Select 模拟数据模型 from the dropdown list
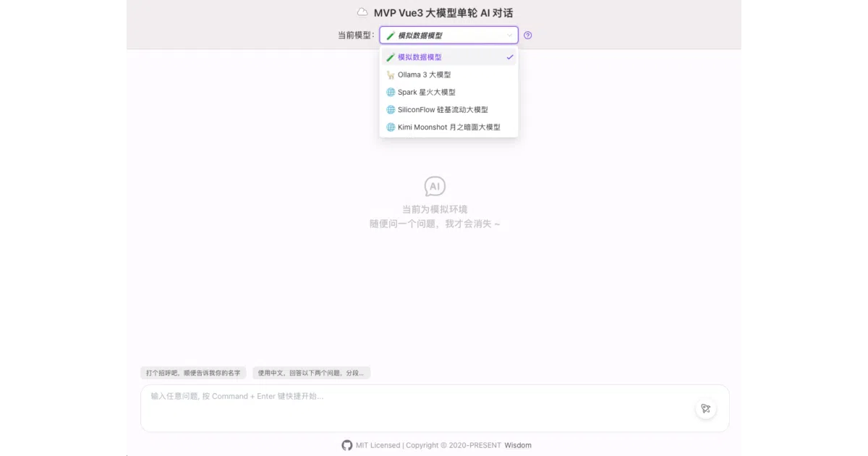Screen dimensions: 868x456 pos(448,57)
